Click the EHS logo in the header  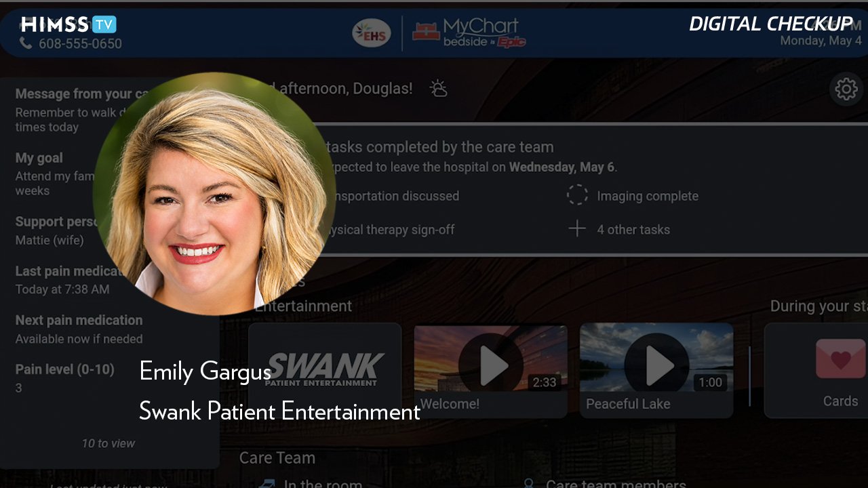pyautogui.click(x=372, y=33)
